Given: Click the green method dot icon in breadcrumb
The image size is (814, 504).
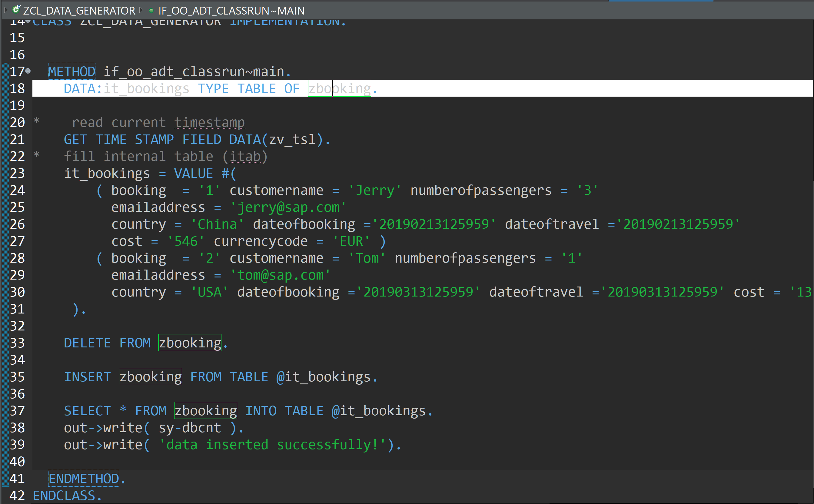Looking at the screenshot, I should coord(151,11).
